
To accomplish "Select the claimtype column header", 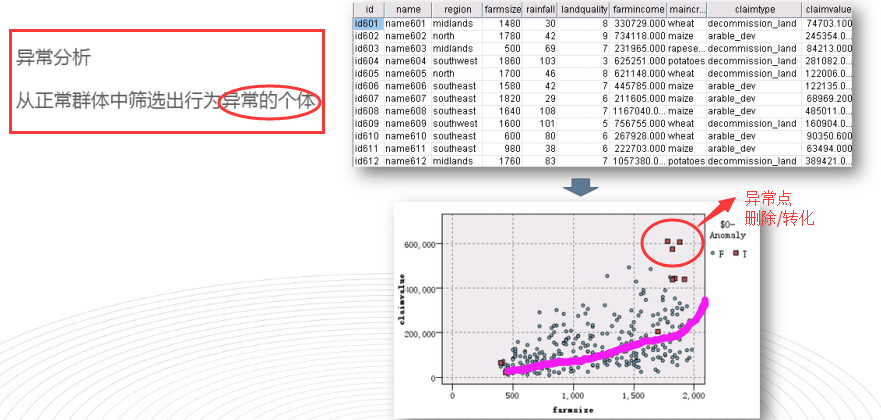I will point(755,10).
